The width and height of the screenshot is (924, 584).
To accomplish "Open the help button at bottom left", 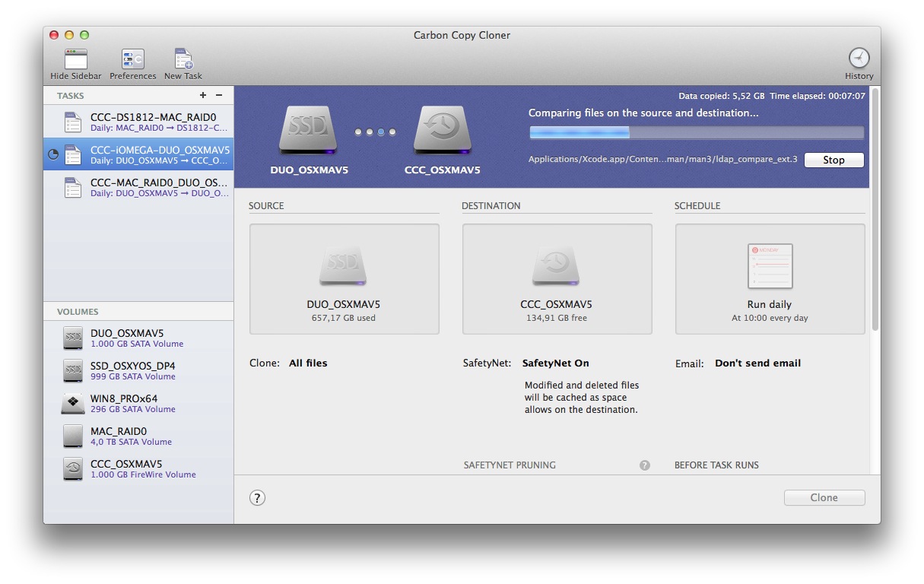I will point(258,497).
